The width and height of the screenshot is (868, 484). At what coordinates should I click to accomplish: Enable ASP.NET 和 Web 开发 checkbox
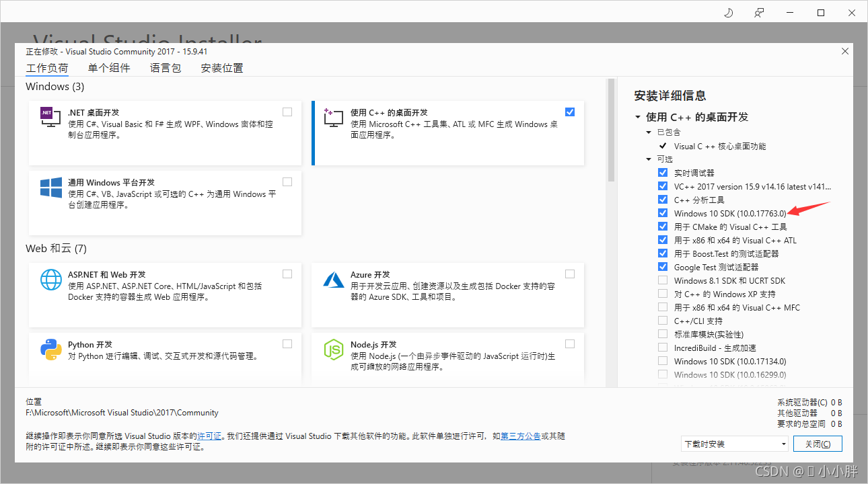[x=287, y=274]
